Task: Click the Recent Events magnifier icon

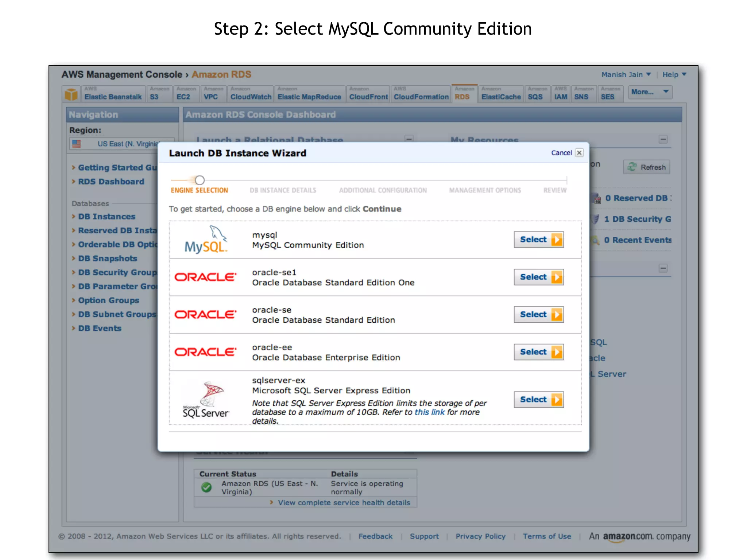Action: tap(595, 240)
